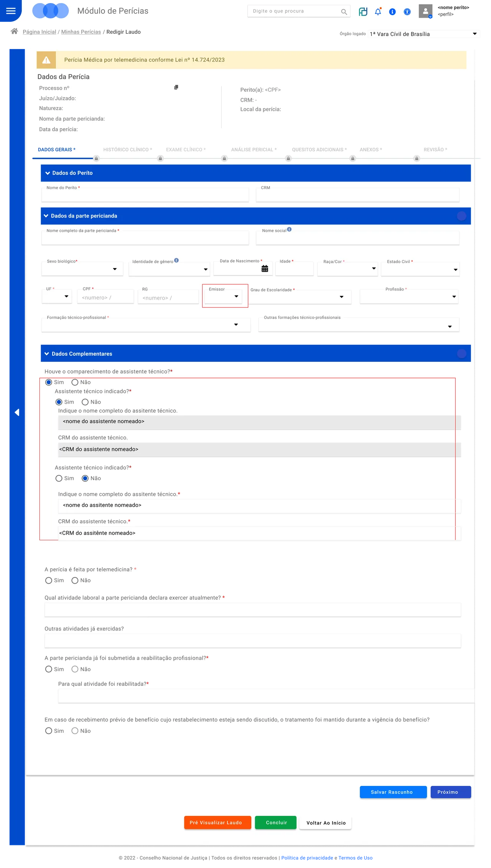Open the Órgão logado dropdown

point(423,34)
